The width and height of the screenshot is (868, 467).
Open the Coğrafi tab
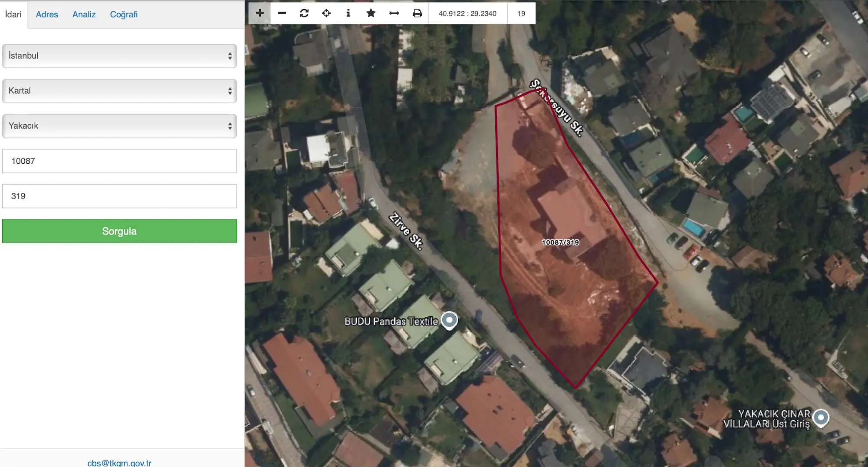pos(124,14)
